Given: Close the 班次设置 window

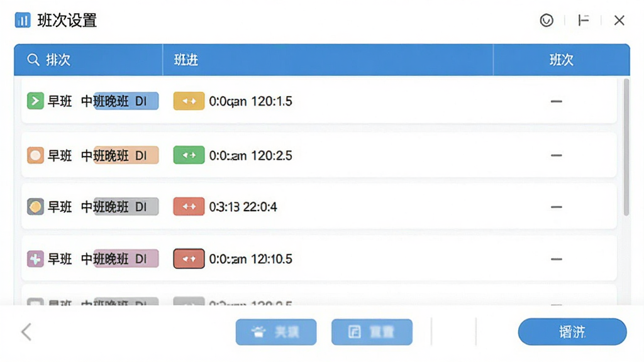Looking at the screenshot, I should click(619, 20).
